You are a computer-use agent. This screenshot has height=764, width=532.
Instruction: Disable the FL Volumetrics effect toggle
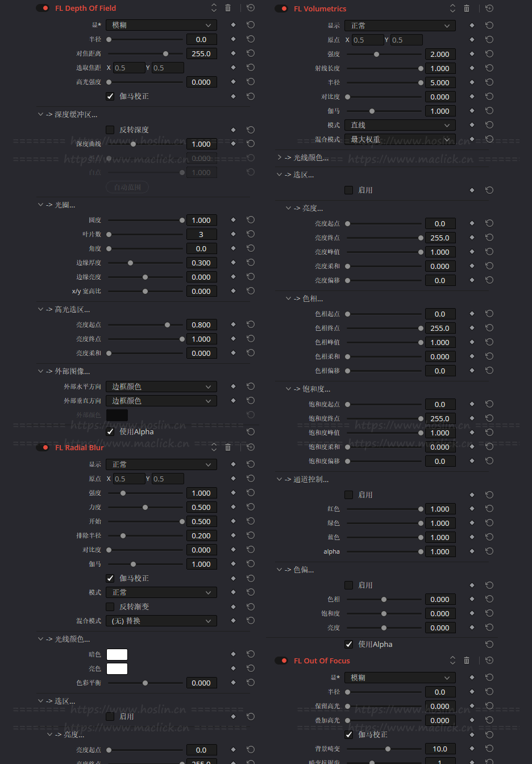click(281, 9)
